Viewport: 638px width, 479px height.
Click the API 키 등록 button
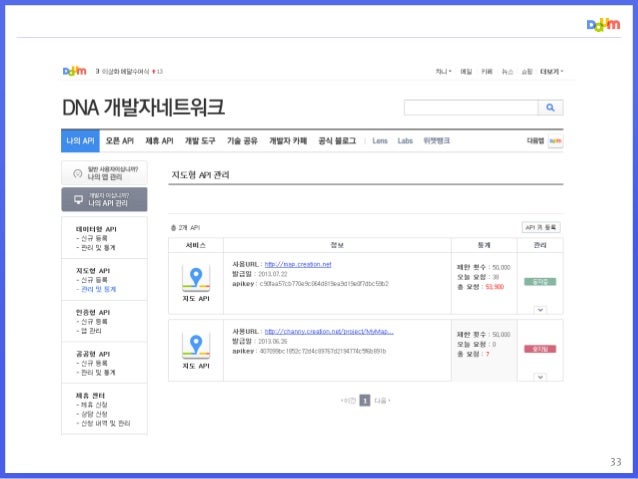(541, 227)
